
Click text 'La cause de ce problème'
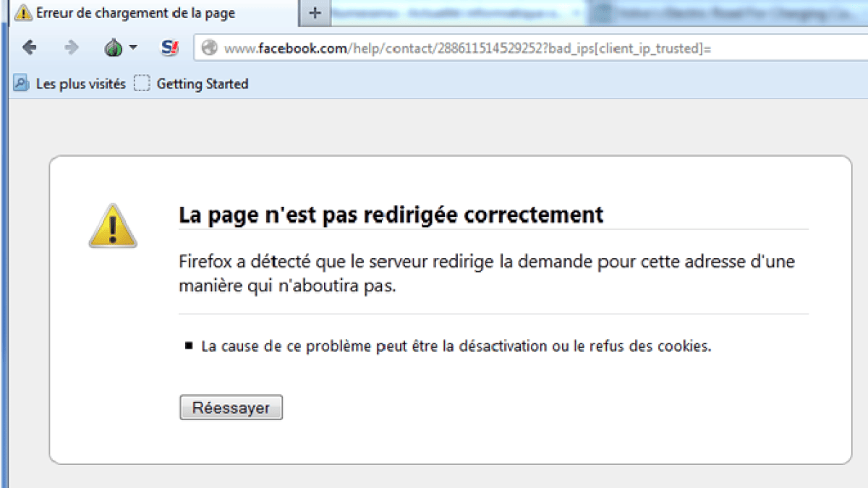click(286, 346)
